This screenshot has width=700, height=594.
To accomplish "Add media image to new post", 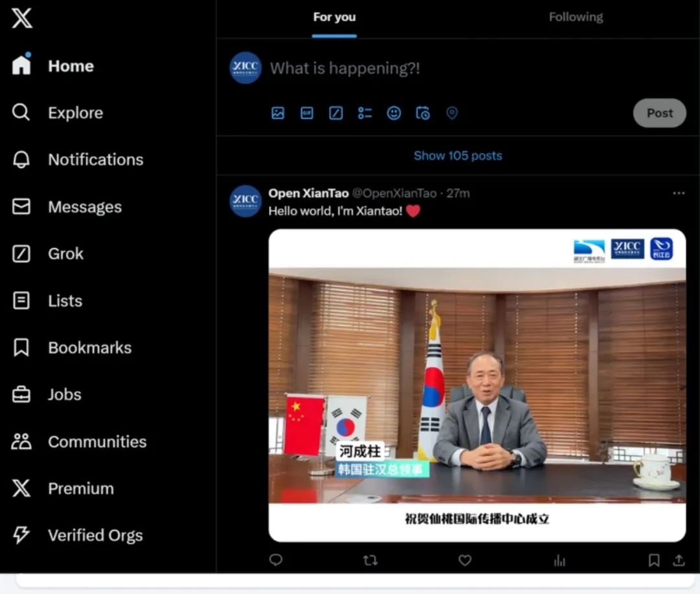I will pyautogui.click(x=278, y=113).
